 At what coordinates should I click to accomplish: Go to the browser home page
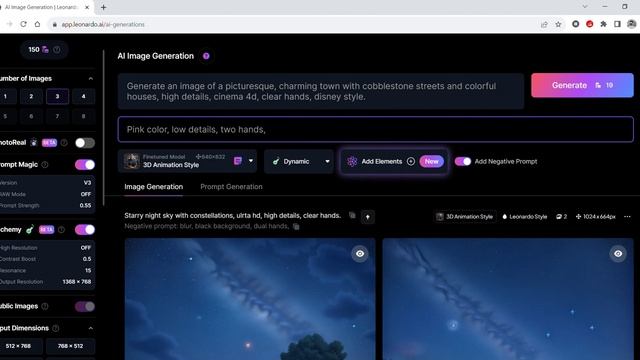37,24
